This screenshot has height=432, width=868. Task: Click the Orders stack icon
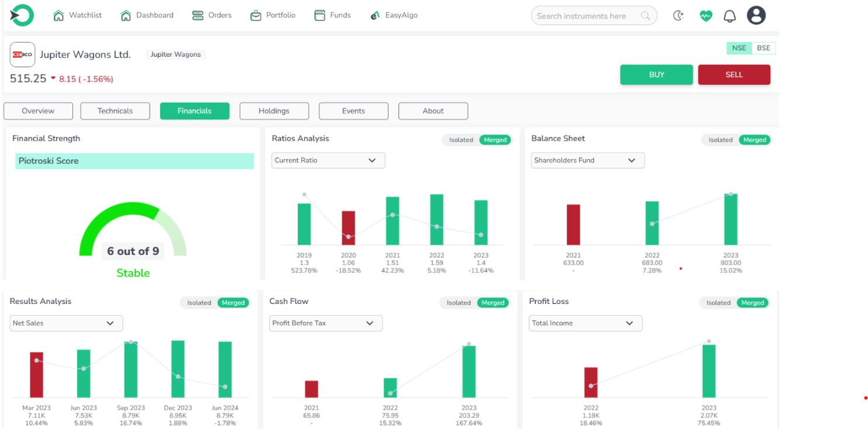coord(198,16)
